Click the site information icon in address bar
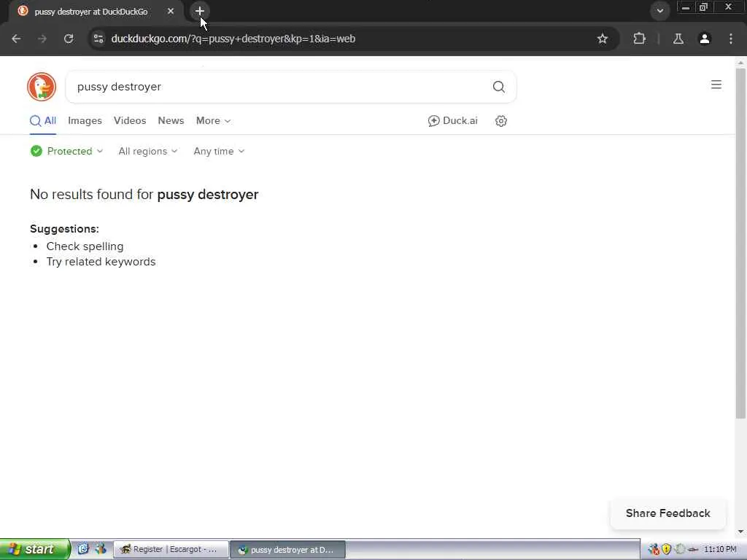The width and height of the screenshot is (747, 560). 98,39
